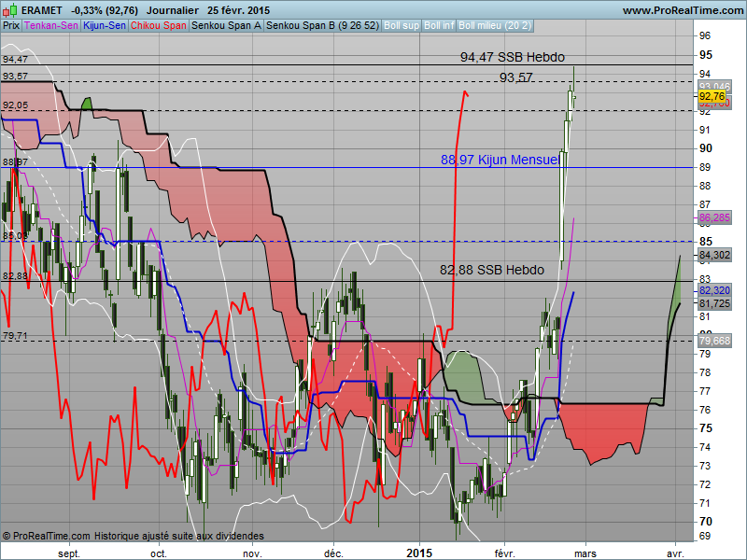Click the avr. month label on the time axis
This screenshot has width=747, height=560.
(675, 553)
